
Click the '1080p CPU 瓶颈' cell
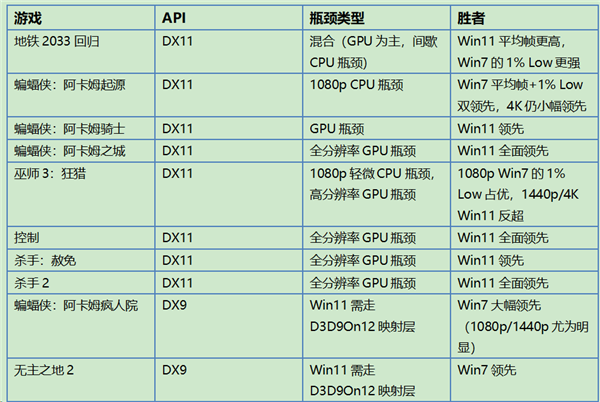click(x=377, y=95)
